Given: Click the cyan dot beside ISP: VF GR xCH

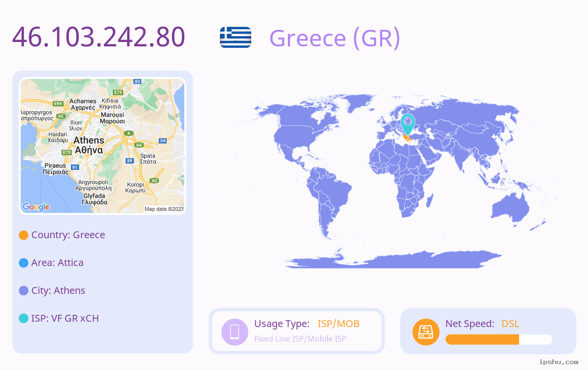Looking at the screenshot, I should tap(23, 318).
